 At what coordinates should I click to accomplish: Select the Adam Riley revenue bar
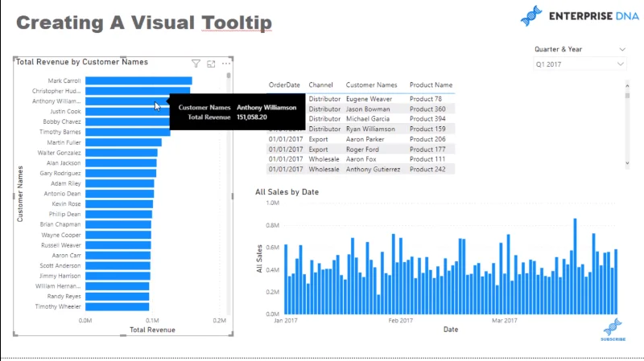pyautogui.click(x=119, y=183)
